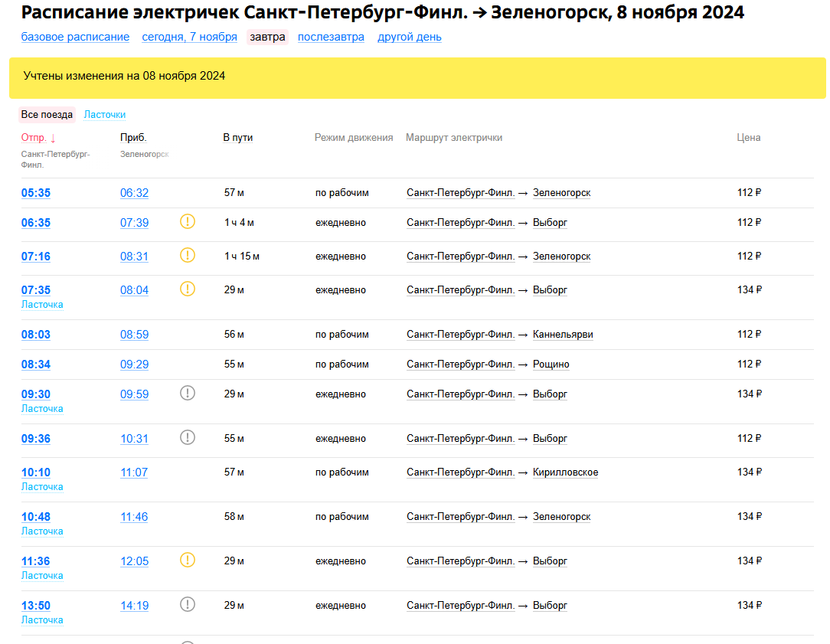Click yellow warning icon in 11:36 row
Screen dimensions: 830x644
188,560
